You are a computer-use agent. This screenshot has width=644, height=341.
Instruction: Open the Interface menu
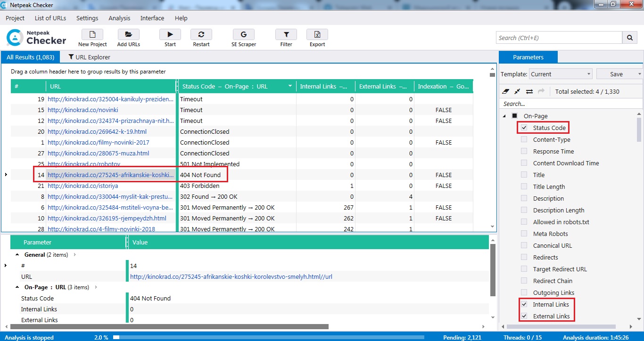(152, 18)
